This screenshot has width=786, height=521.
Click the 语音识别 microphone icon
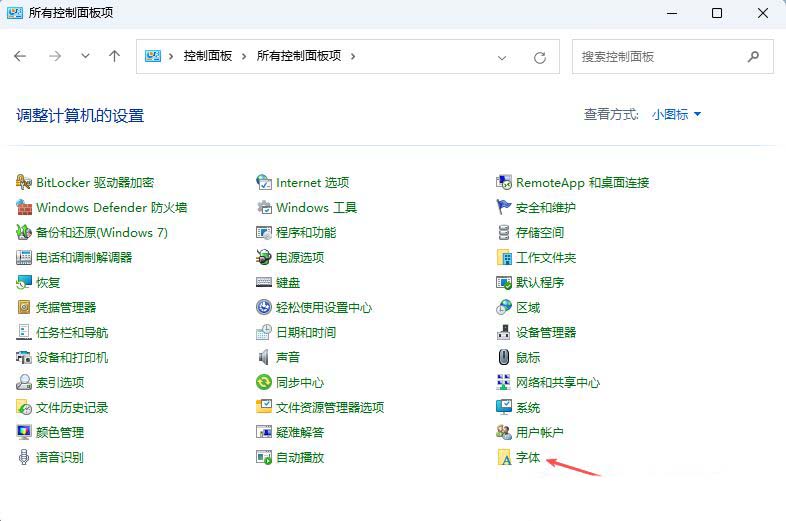24,457
